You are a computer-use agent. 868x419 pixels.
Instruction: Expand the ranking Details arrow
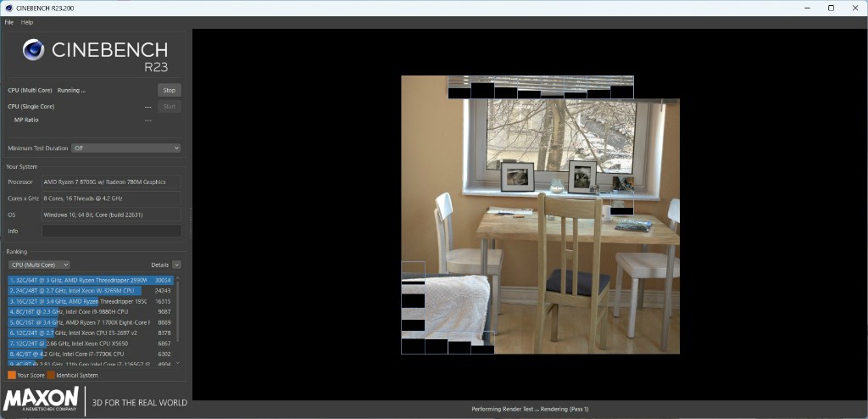[x=176, y=265]
